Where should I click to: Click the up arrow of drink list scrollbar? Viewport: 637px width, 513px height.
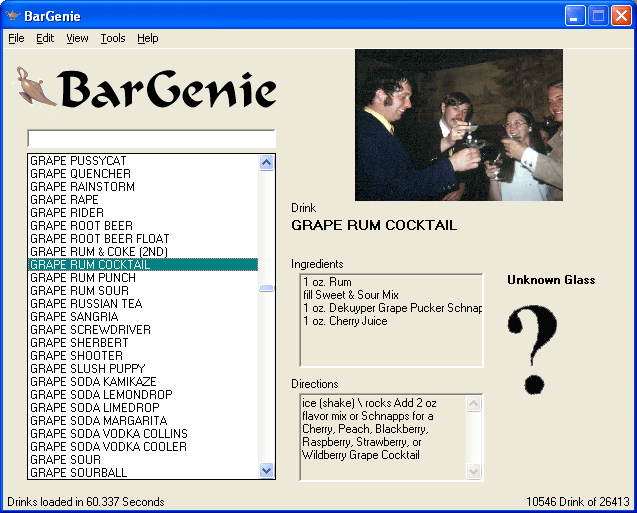[266, 162]
